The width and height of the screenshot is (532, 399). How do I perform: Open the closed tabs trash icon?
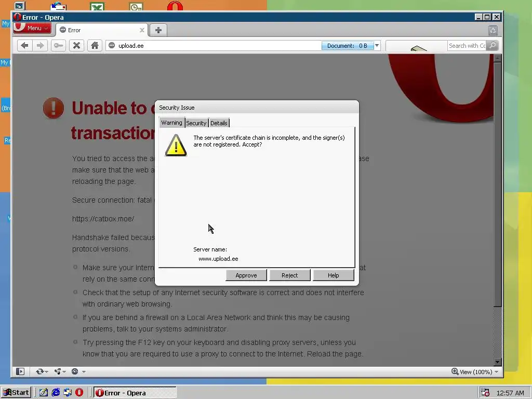coord(493,30)
